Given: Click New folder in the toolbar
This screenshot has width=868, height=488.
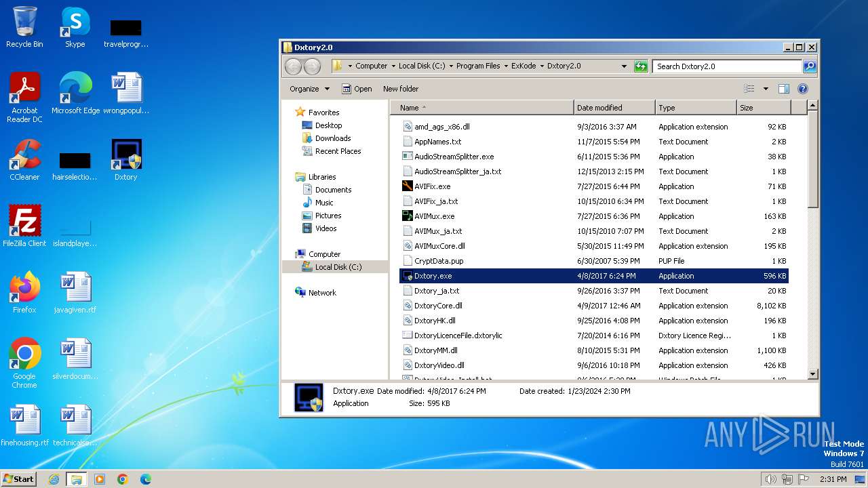Looking at the screenshot, I should tap(401, 89).
